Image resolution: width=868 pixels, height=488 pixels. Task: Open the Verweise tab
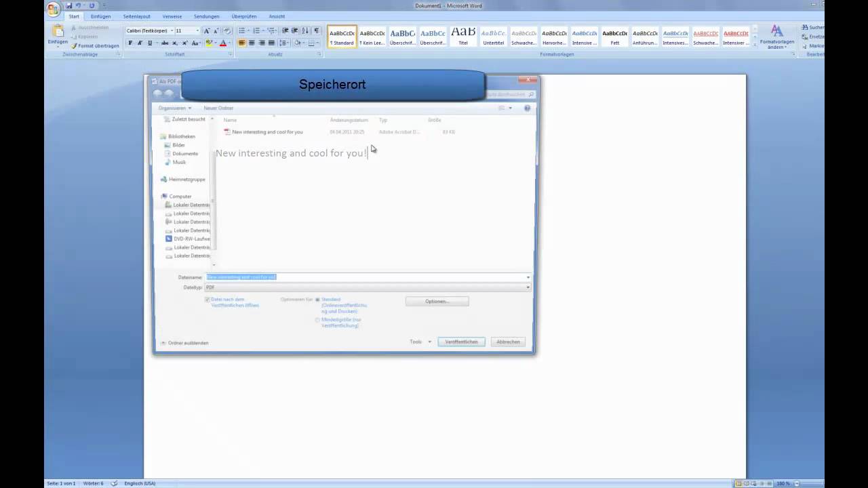point(172,16)
